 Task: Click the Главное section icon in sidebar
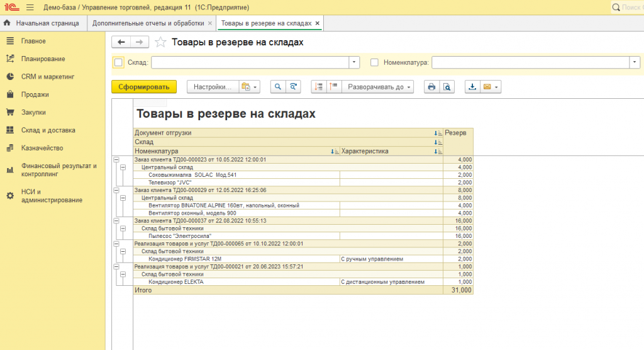(x=10, y=41)
